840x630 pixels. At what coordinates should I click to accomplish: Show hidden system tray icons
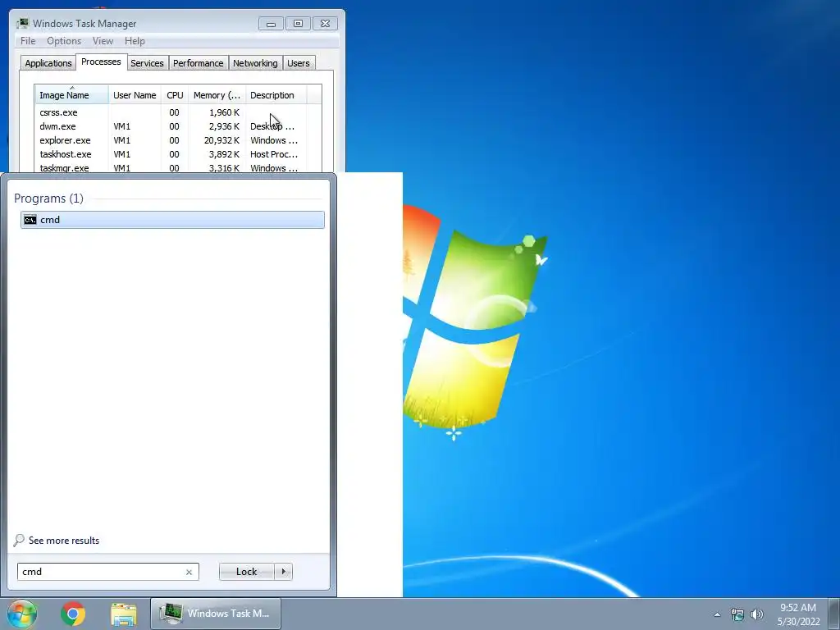click(x=717, y=614)
